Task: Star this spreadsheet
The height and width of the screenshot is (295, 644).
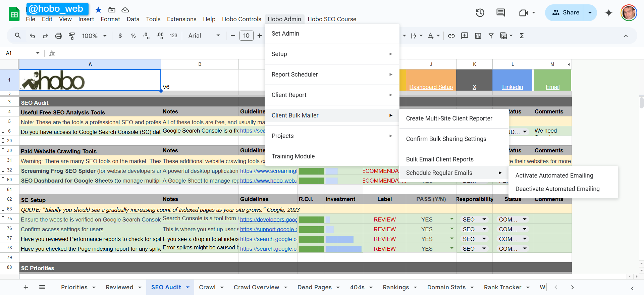Action: pyautogui.click(x=98, y=10)
